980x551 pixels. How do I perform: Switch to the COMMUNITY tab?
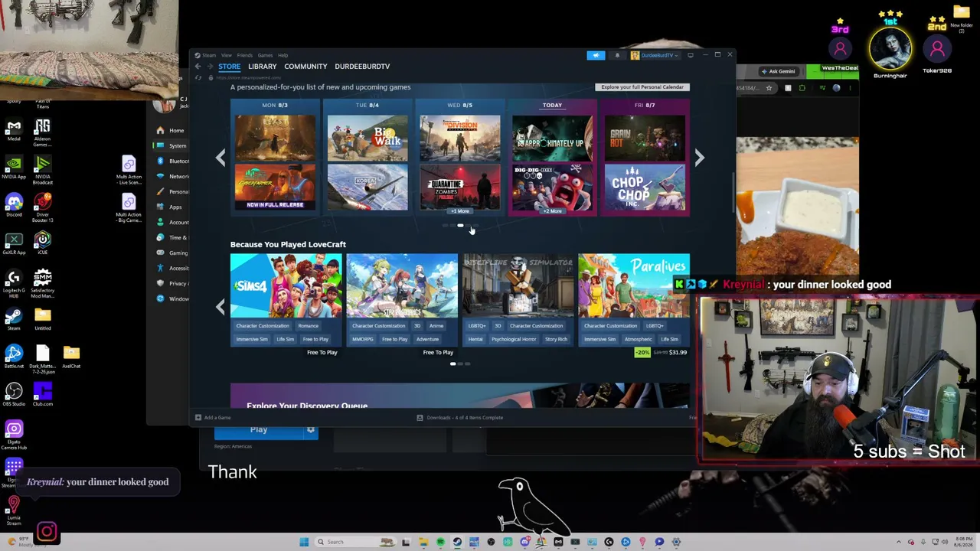pyautogui.click(x=305, y=67)
